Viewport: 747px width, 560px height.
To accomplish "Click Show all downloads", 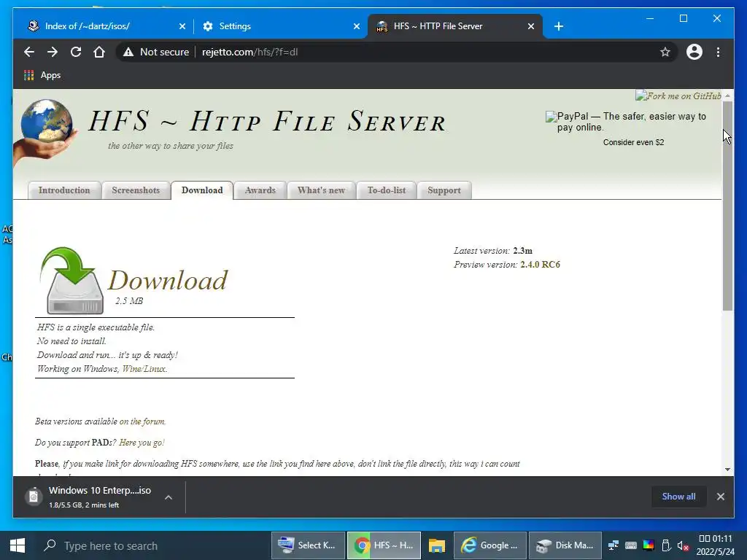I will tap(678, 497).
